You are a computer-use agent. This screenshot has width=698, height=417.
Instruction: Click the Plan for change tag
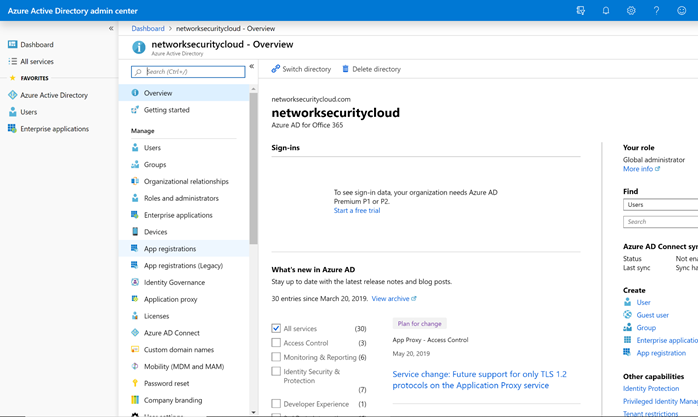click(419, 324)
